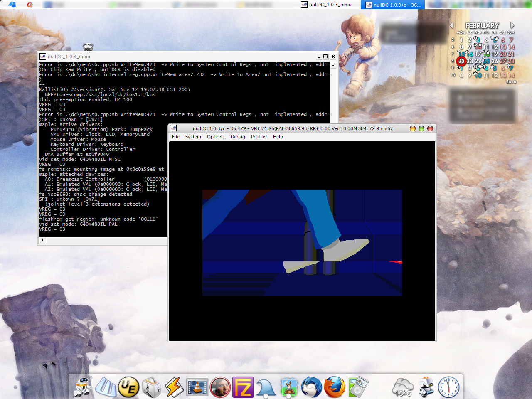Click the nullDC emulator window title icon
This screenshot has width=532, height=399.
point(173,128)
